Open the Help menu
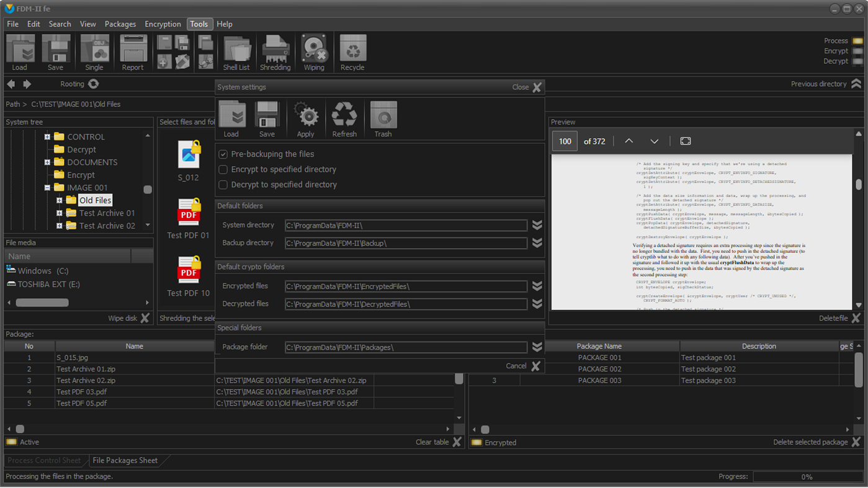 pos(225,24)
